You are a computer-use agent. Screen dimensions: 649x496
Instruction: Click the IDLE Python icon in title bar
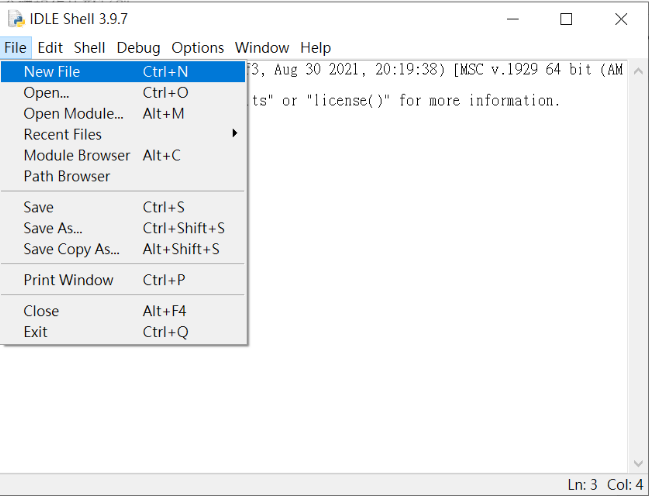coord(17,19)
